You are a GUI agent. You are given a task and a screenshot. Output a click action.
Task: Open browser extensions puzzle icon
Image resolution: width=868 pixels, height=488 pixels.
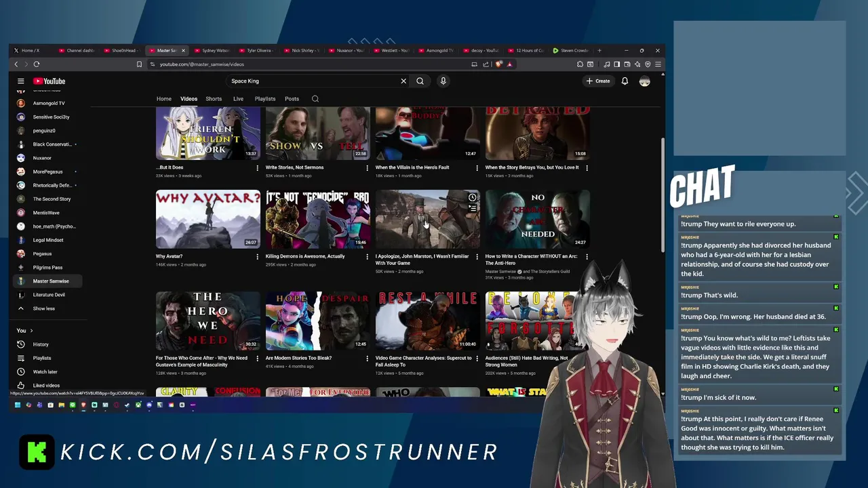click(580, 64)
